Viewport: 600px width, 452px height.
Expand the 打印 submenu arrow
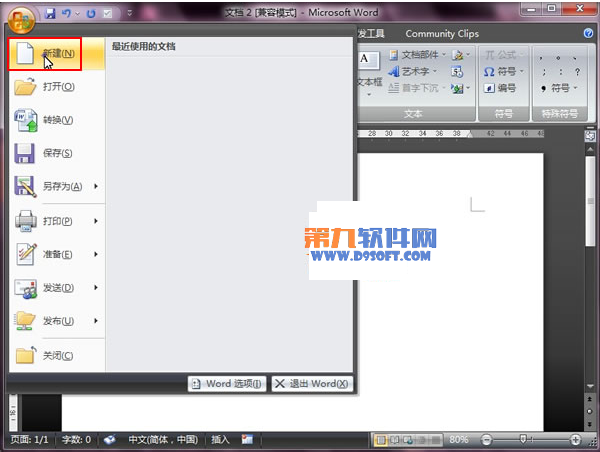96,221
